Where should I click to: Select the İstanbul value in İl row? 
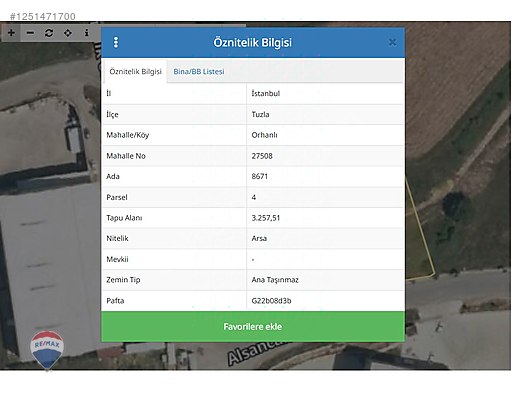click(x=266, y=94)
